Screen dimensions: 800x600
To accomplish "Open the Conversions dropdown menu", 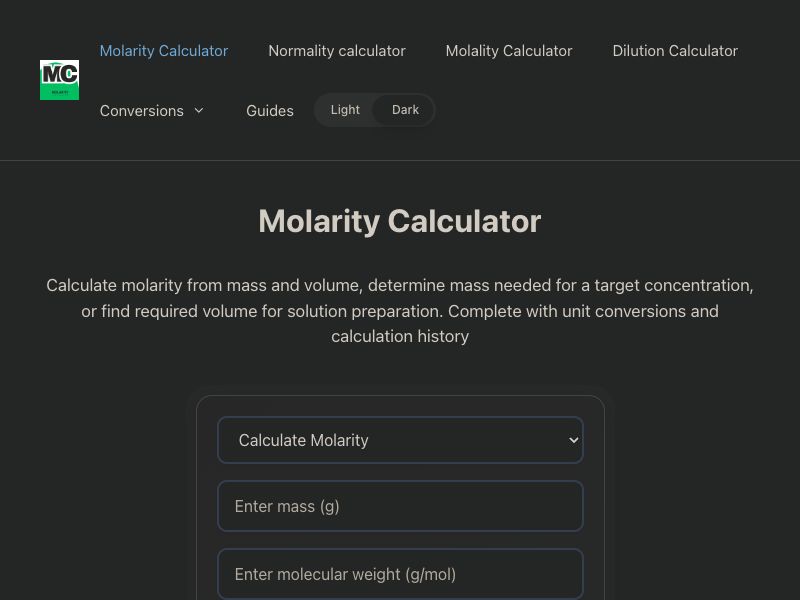I will click(x=152, y=110).
